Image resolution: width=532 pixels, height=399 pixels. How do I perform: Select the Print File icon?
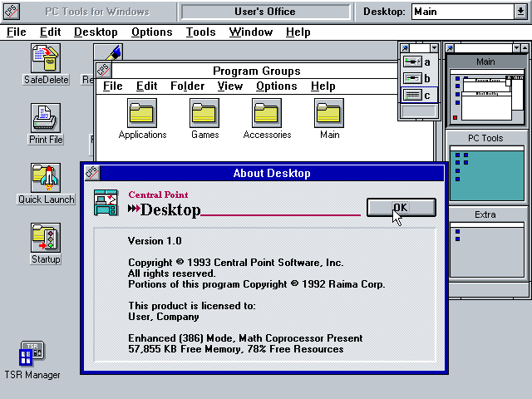click(x=46, y=118)
